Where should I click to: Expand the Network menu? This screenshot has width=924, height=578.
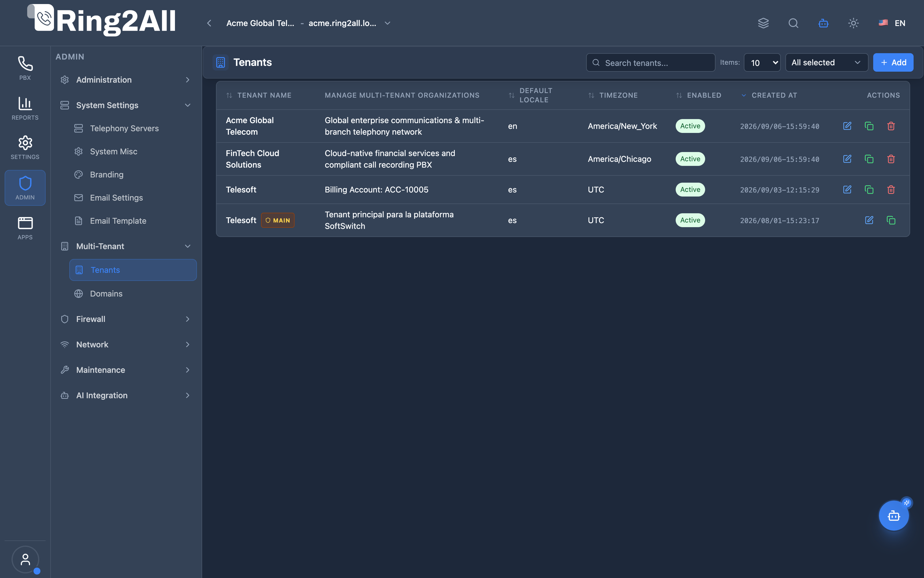click(x=126, y=344)
